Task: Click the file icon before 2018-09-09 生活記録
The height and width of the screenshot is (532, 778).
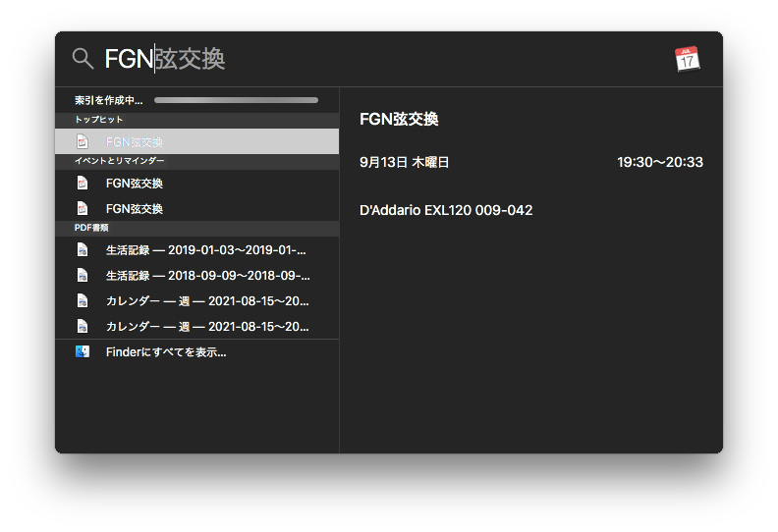Action: (x=83, y=275)
